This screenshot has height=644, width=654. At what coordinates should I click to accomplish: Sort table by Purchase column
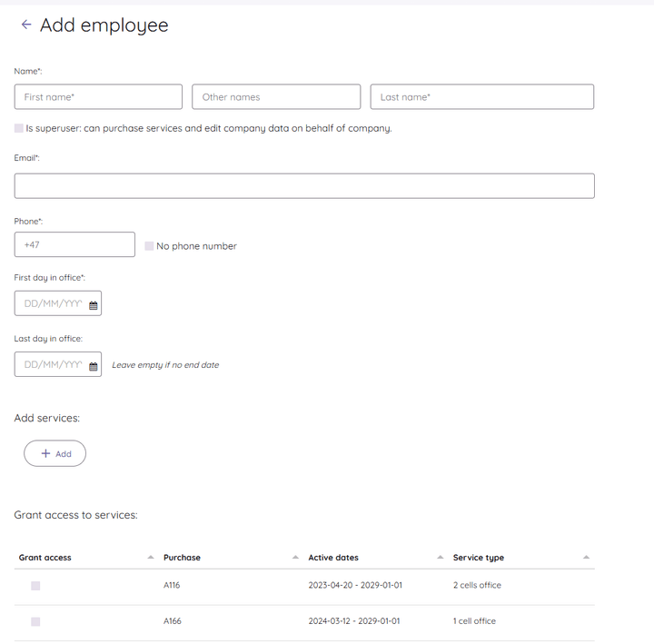[x=296, y=557]
